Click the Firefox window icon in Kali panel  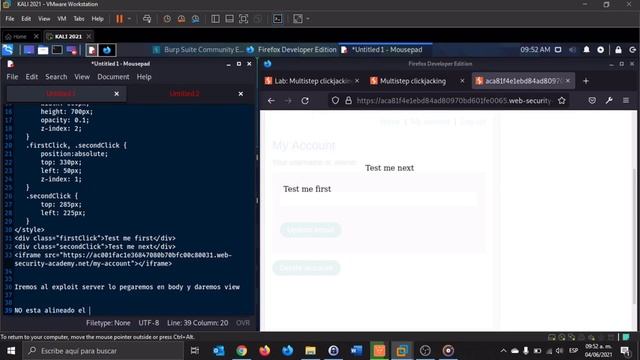(107, 50)
